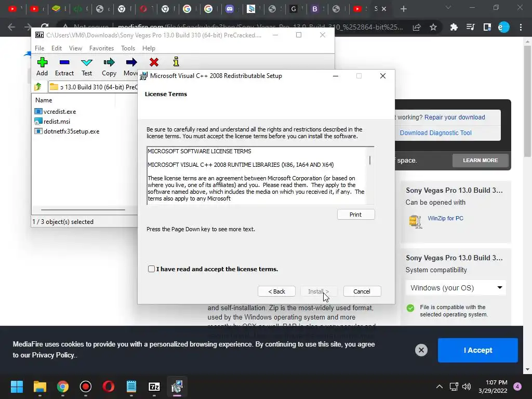Open the blue notepad taskbar icon
The height and width of the screenshot is (399, 532).
pos(131,387)
